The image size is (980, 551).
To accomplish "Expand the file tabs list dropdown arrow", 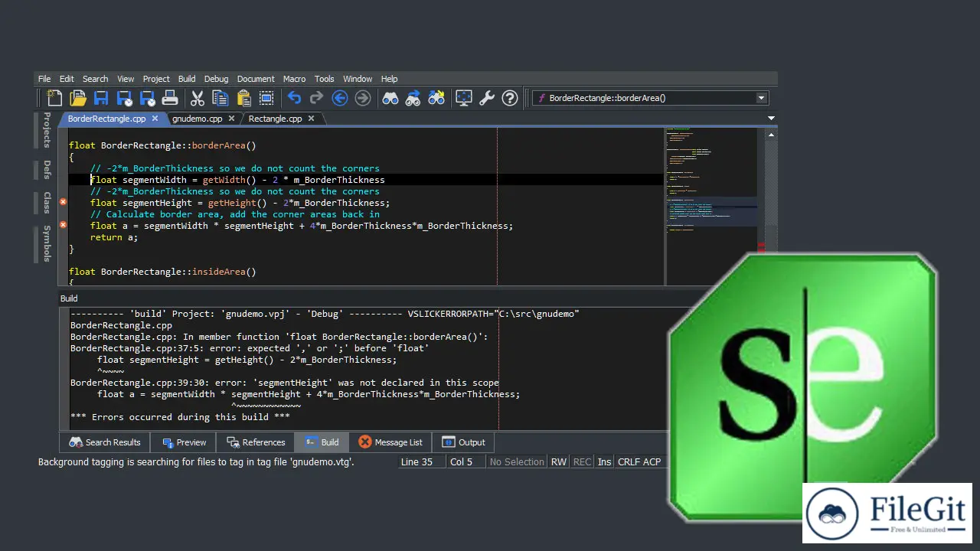I will pos(771,119).
